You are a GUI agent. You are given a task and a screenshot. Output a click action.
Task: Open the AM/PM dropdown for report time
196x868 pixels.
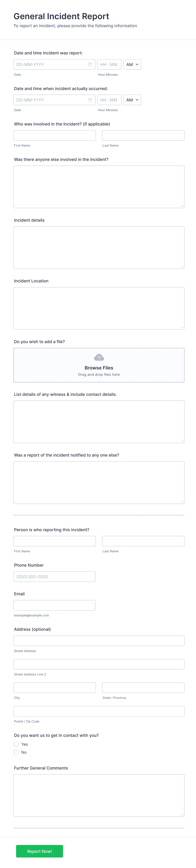coord(132,64)
